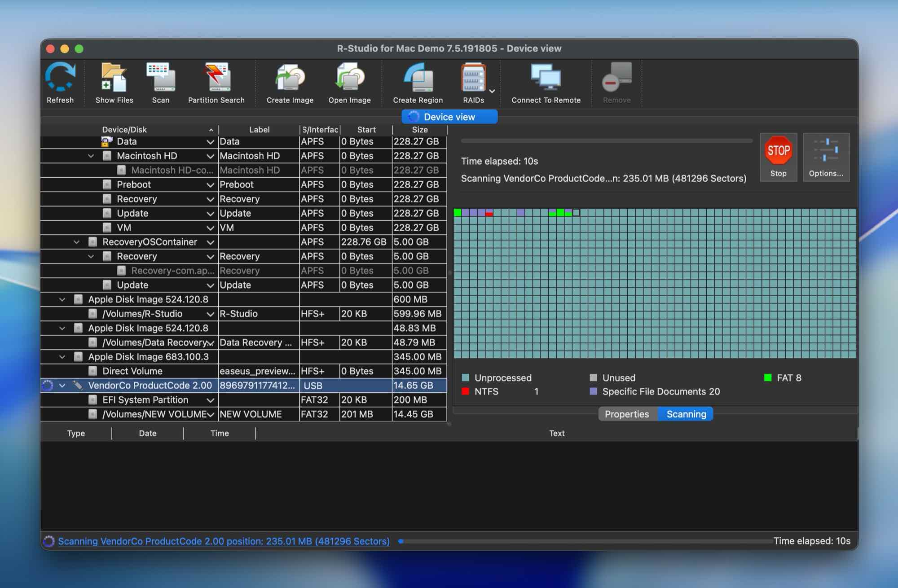
Task: Collapse Recovery 5.00 GB tree node
Action: pyautogui.click(x=91, y=256)
